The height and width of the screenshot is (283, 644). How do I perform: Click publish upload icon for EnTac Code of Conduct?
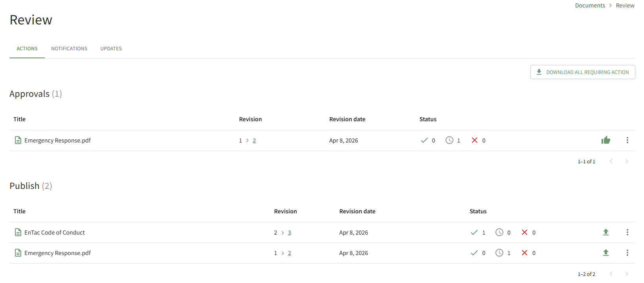tap(605, 232)
